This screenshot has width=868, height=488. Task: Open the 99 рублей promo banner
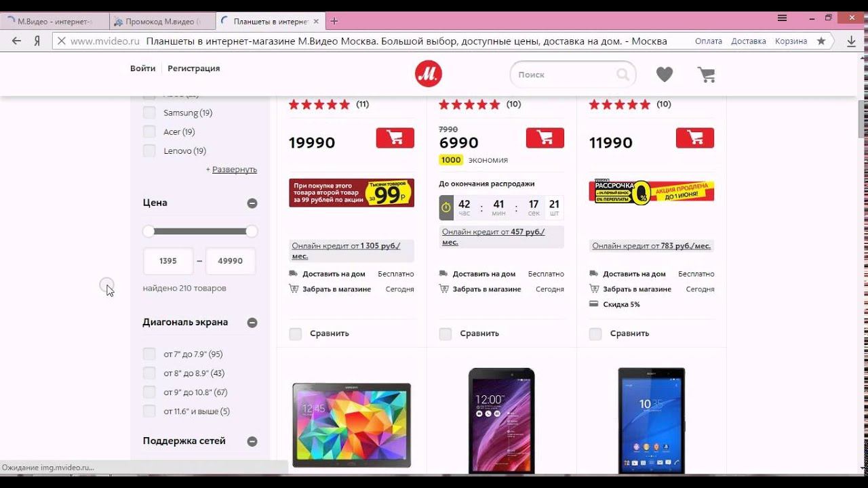tap(351, 193)
